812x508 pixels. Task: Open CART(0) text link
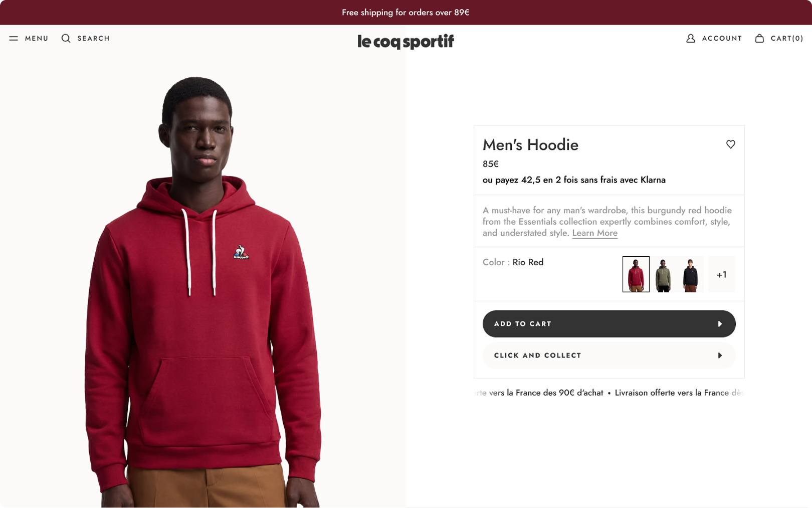[786, 39]
